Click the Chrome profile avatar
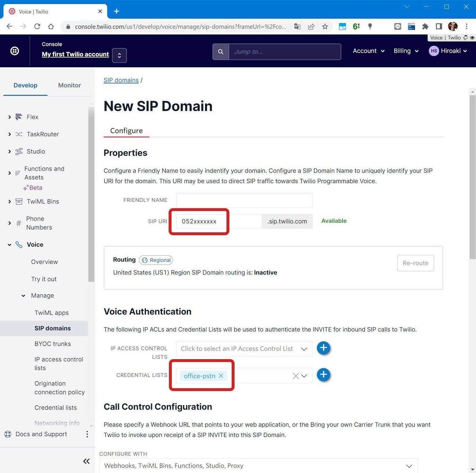Viewport: 476px width, 473px height. pyautogui.click(x=453, y=26)
